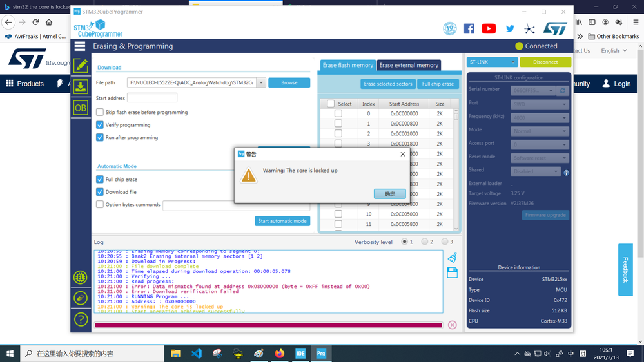The image size is (644, 362).
Task: Click the ST logo in the header
Action: click(555, 28)
